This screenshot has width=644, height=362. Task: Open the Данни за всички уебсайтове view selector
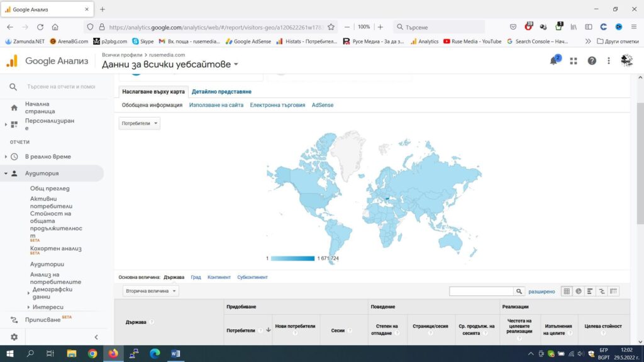pyautogui.click(x=170, y=65)
